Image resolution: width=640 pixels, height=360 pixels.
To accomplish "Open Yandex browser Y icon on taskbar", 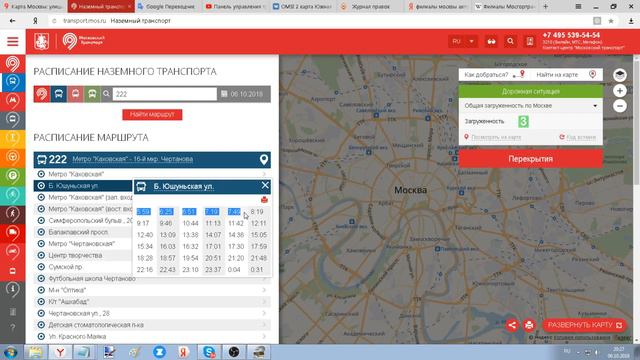I will click(x=60, y=352).
